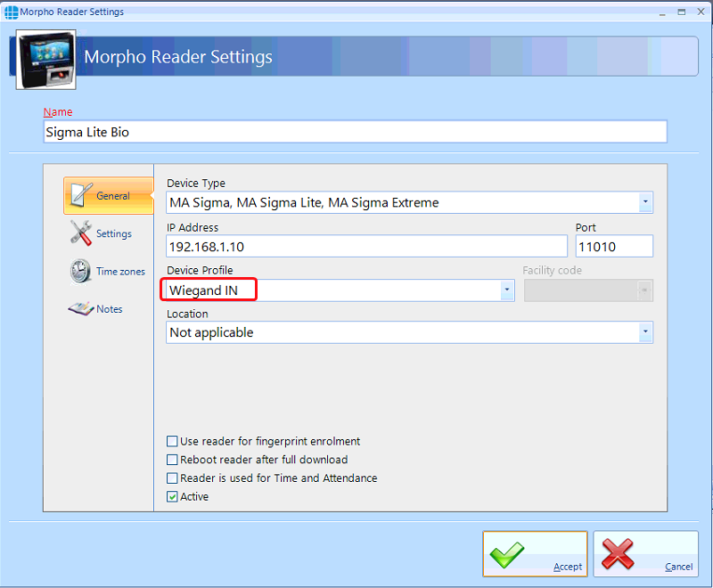Click the Morpho reader device image
The image size is (713, 588).
(46, 60)
